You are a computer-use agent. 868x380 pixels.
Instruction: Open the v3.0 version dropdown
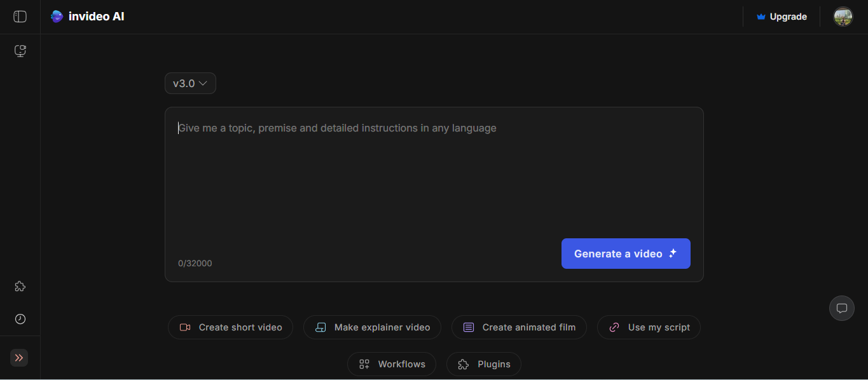point(189,83)
